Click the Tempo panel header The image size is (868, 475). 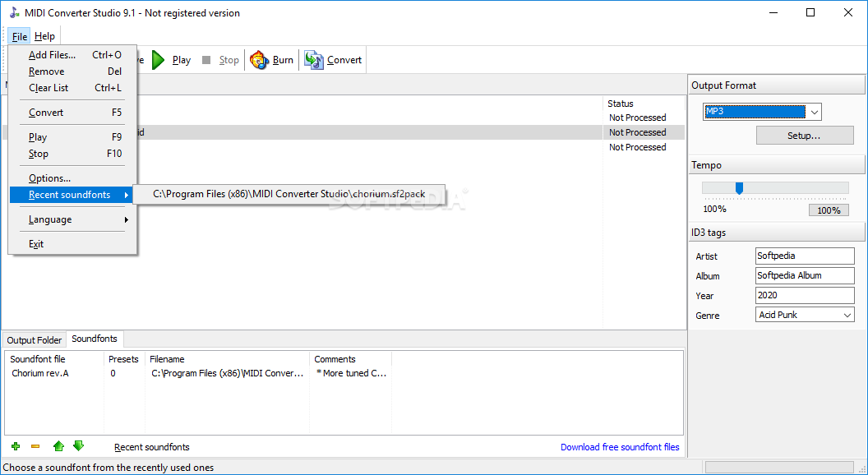tap(777, 165)
